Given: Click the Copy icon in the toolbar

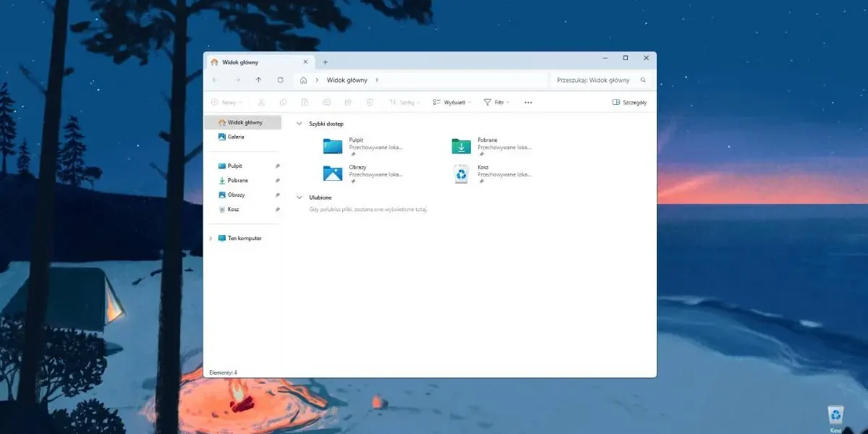Looking at the screenshot, I should [x=283, y=102].
